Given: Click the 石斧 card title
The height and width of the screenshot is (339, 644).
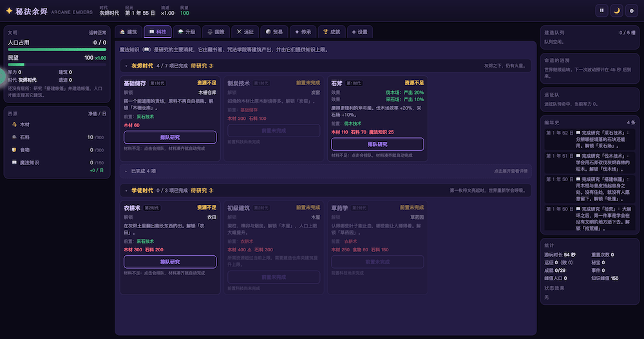Looking at the screenshot, I should pos(337,83).
